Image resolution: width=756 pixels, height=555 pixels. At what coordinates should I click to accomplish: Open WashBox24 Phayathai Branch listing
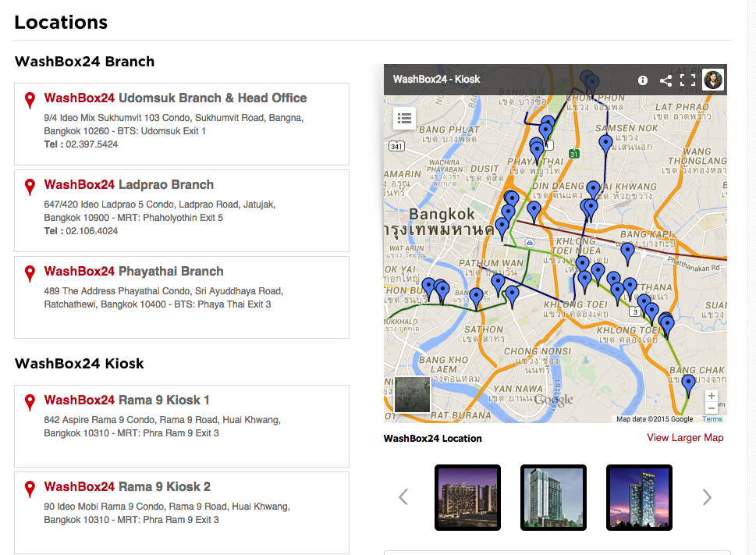(133, 271)
